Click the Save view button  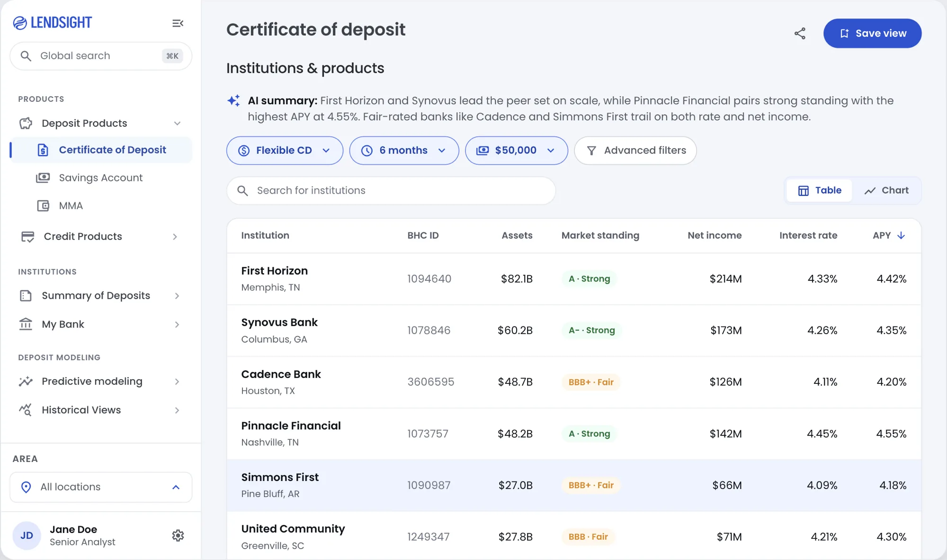coord(872,33)
